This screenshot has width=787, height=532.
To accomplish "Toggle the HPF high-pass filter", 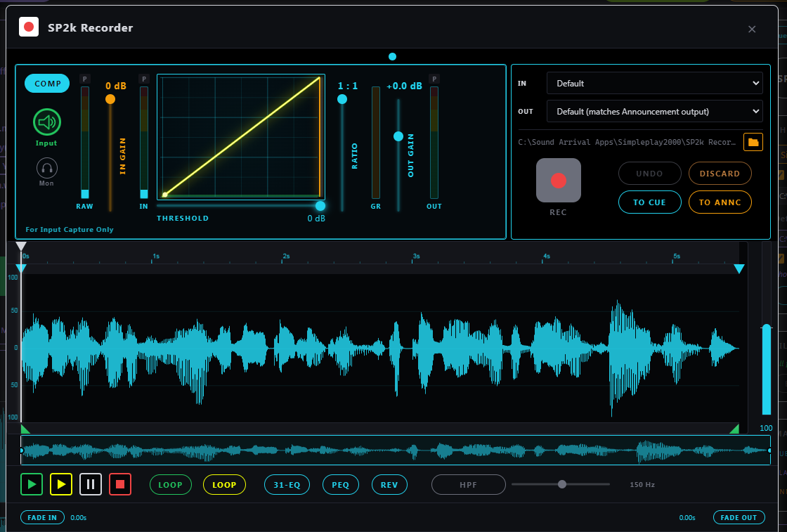I will 468,485.
